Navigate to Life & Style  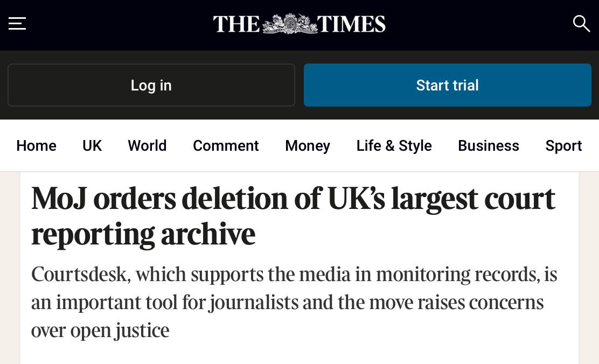[394, 146]
